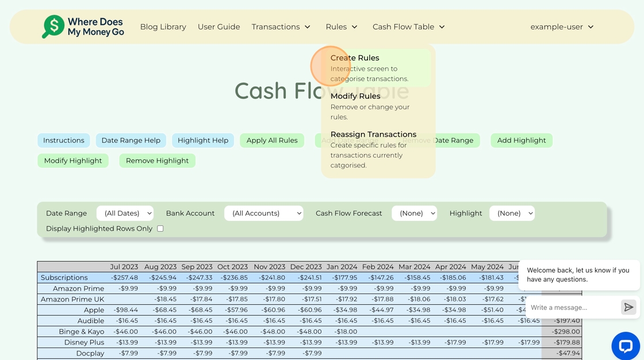The image size is (644, 360).
Task: Click the Apply All Rules button
Action: pyautogui.click(x=272, y=140)
